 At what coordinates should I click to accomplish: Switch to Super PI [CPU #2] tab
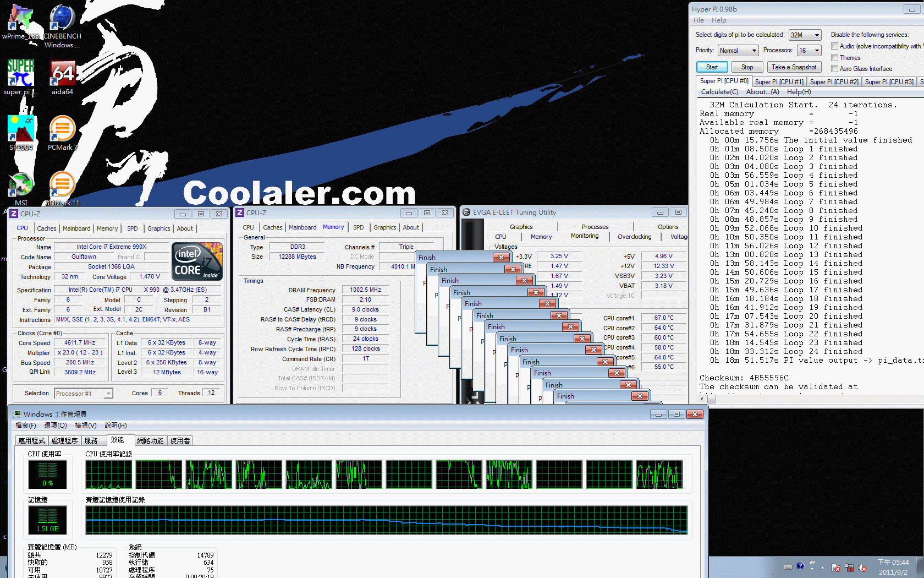click(834, 82)
